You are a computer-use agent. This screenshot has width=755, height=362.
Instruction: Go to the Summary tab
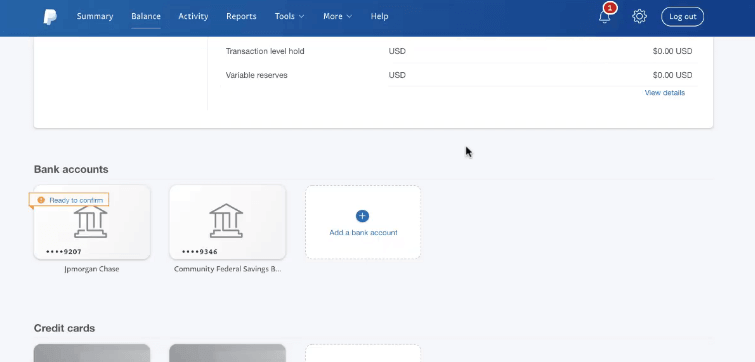95,16
